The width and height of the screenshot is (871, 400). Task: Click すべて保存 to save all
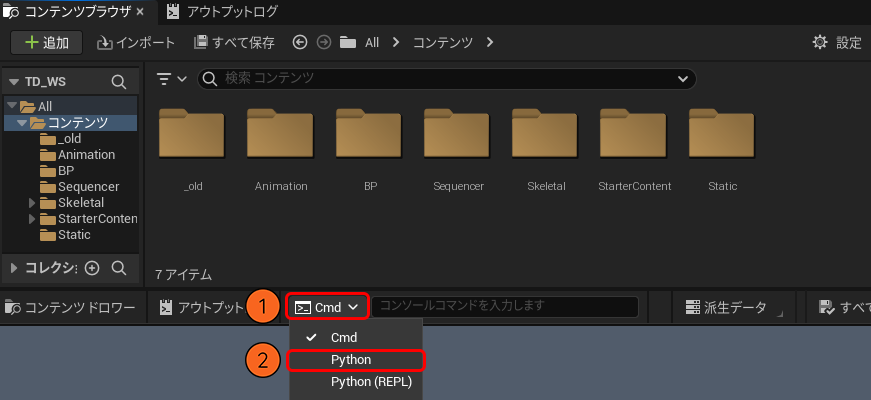(234, 43)
